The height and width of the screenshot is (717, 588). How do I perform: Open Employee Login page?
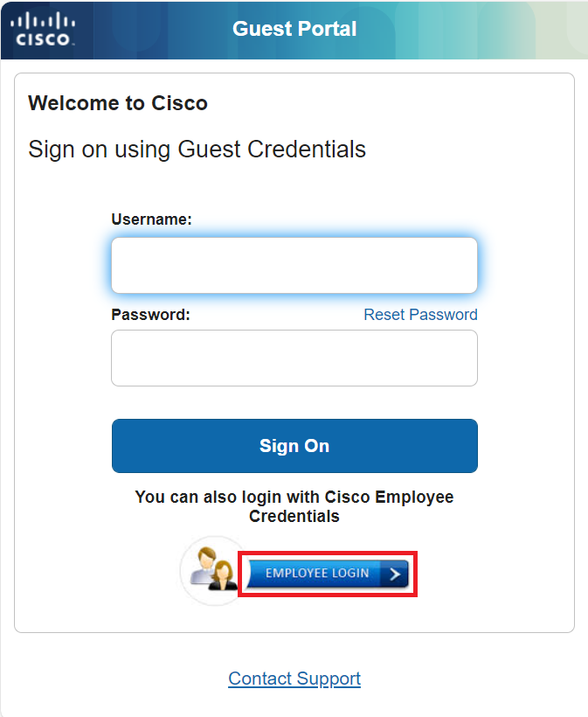327,574
